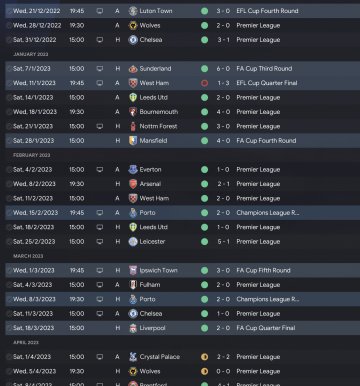Click the FA Cup Quarter Final competition link
Image resolution: width=360 pixels, height=386 pixels.
266,328
